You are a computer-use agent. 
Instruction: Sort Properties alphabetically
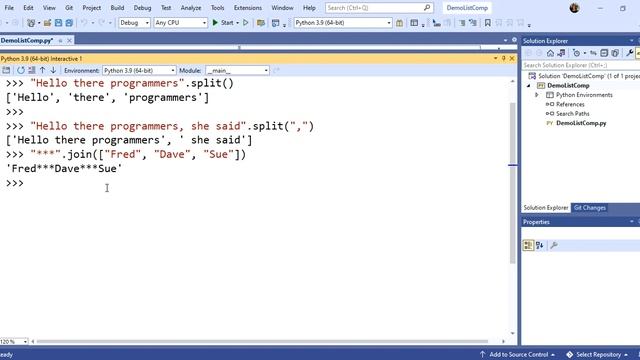click(540, 245)
